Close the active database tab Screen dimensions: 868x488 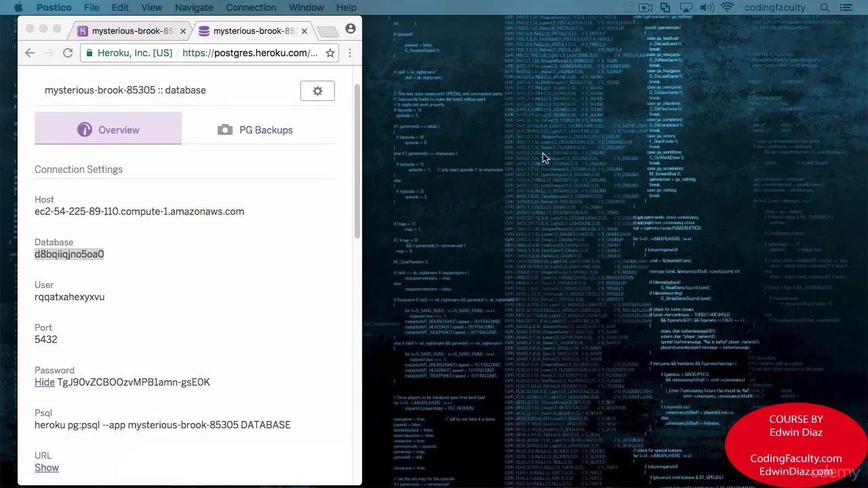(304, 31)
